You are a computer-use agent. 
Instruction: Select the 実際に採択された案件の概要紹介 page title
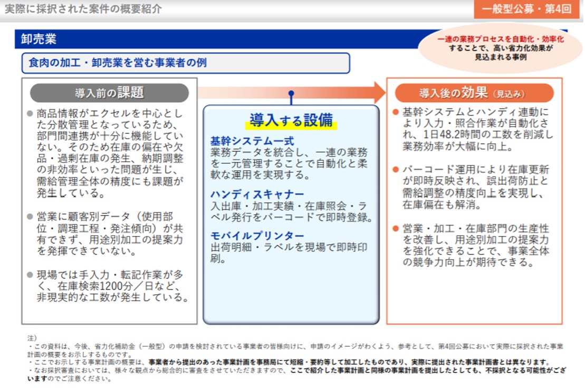click(x=83, y=8)
